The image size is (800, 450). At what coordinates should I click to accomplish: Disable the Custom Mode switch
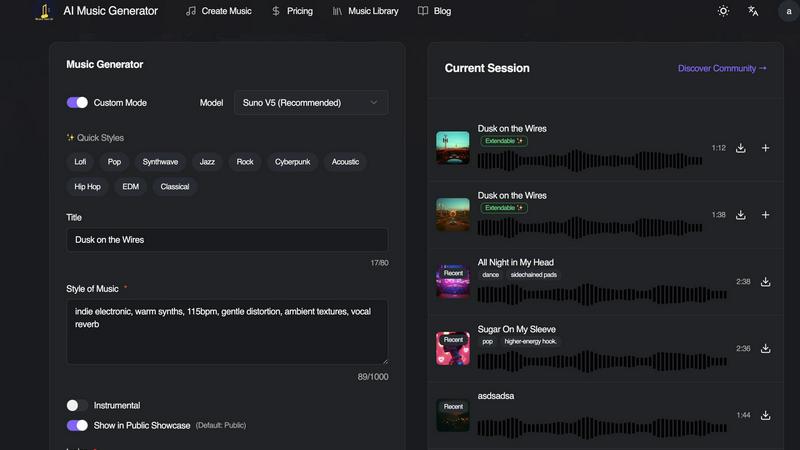(77, 103)
